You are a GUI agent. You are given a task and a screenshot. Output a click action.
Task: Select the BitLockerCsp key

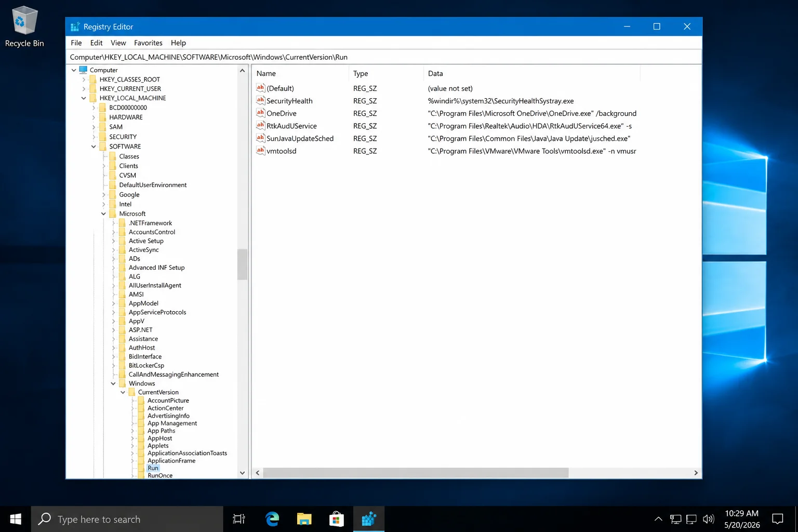146,366
